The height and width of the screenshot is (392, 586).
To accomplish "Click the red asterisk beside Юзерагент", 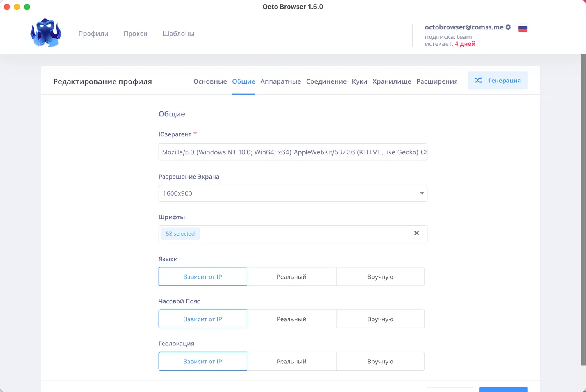I will (195, 134).
